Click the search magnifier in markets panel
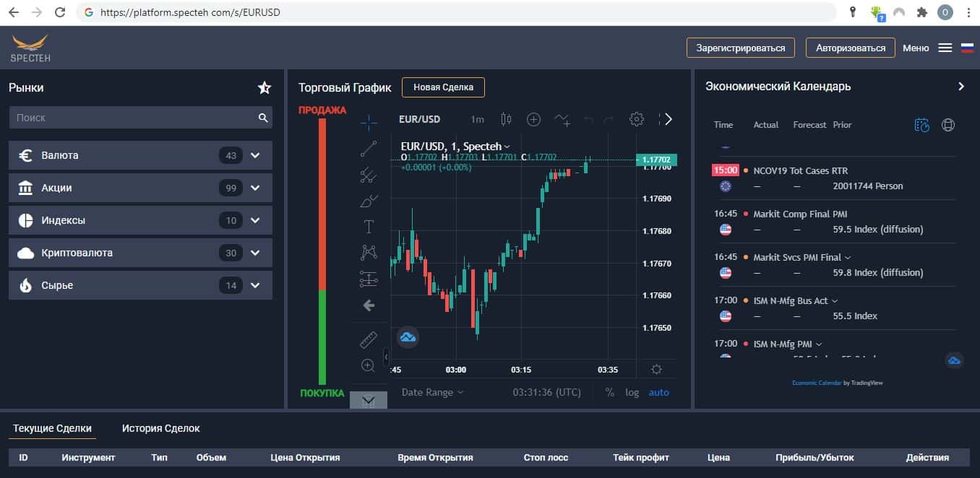 pos(263,118)
